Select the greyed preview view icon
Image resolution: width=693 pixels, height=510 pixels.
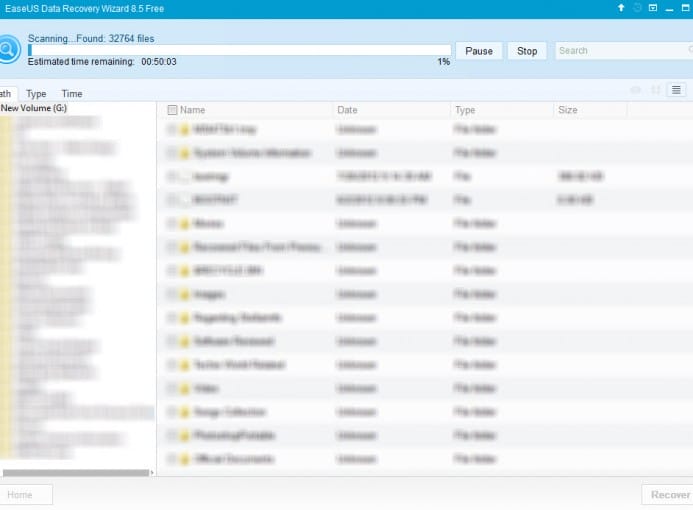click(636, 90)
